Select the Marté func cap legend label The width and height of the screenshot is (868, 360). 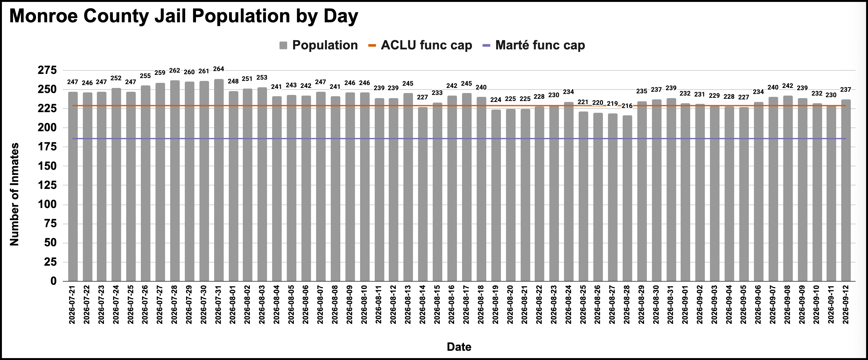[540, 45]
